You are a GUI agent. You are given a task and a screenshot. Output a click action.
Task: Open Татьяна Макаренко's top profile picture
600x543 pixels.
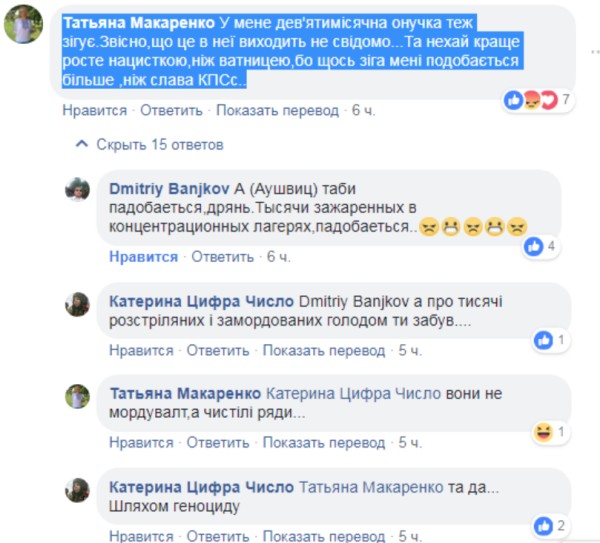(23, 24)
